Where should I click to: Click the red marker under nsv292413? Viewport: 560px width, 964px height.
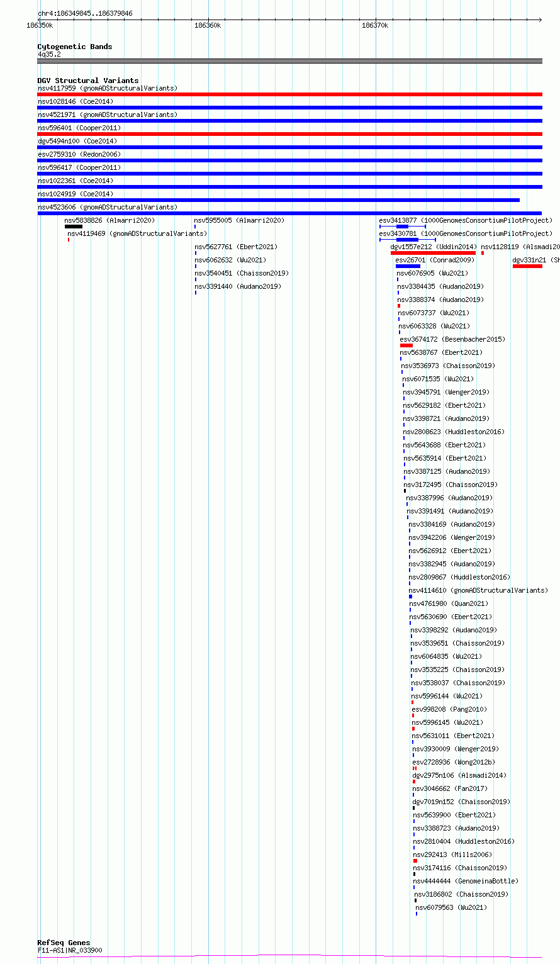click(x=415, y=861)
